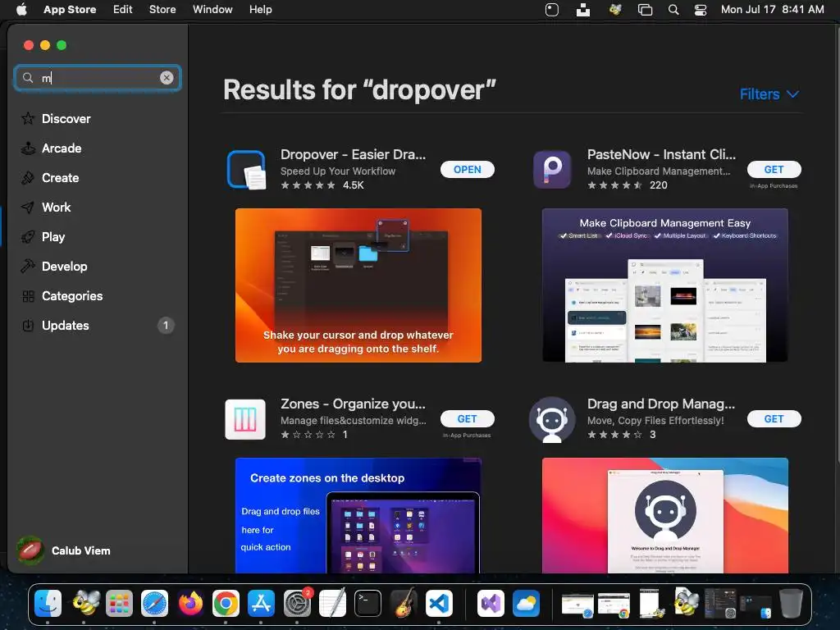
Task: Launch GarageBand from the Dock
Action: coord(403,603)
